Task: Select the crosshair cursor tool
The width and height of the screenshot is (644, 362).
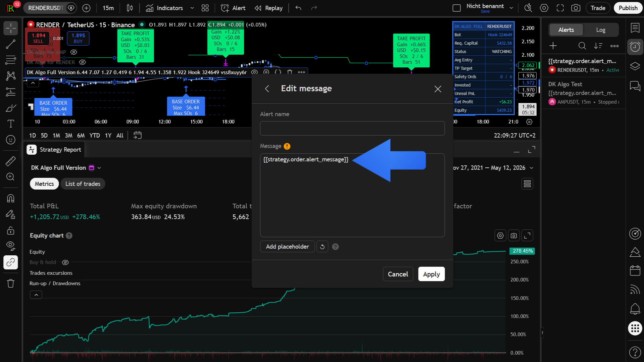Action: tap(11, 28)
